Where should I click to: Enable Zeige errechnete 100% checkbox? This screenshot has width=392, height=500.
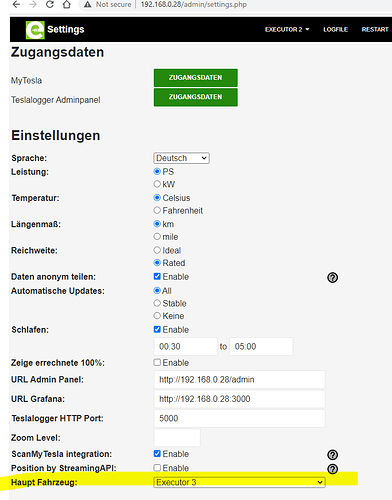(157, 362)
